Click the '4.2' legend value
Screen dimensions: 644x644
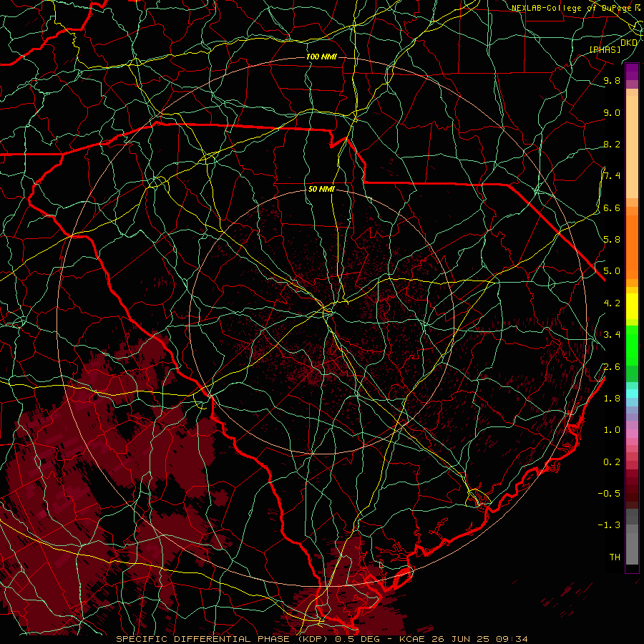[x=612, y=303]
